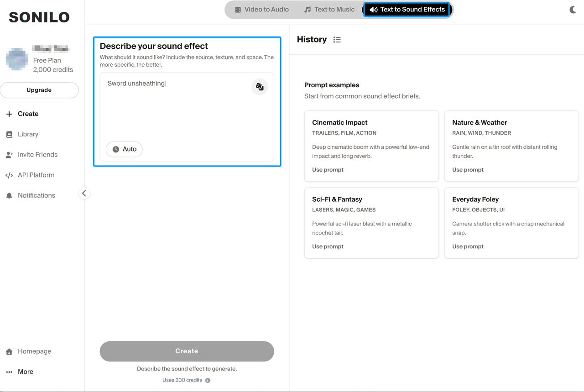Click the bell icon beside Notifications
The width and height of the screenshot is (584, 392).
click(x=9, y=196)
